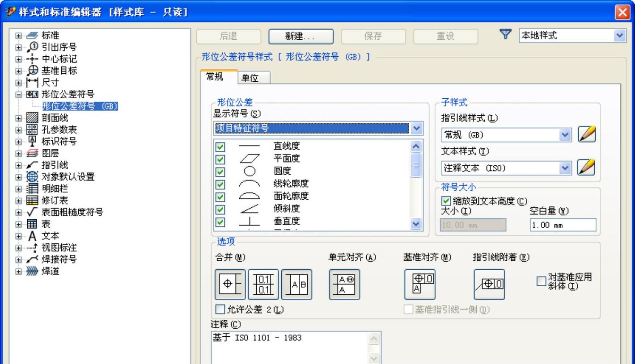Image resolution: width=635 pixels, height=364 pixels.
Task: Click the first merge option icon under 合并
Action: [x=230, y=285]
